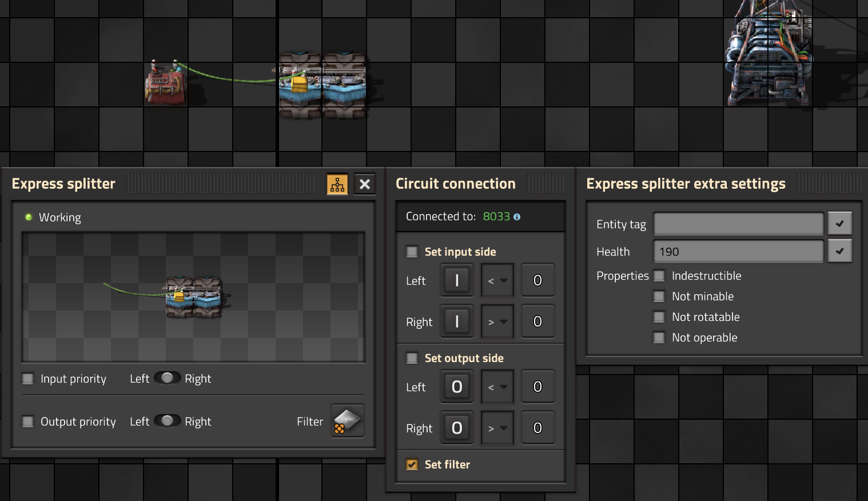Image resolution: width=868 pixels, height=501 pixels.
Task: Toggle the Output priority Left/Right switch
Action: [167, 421]
